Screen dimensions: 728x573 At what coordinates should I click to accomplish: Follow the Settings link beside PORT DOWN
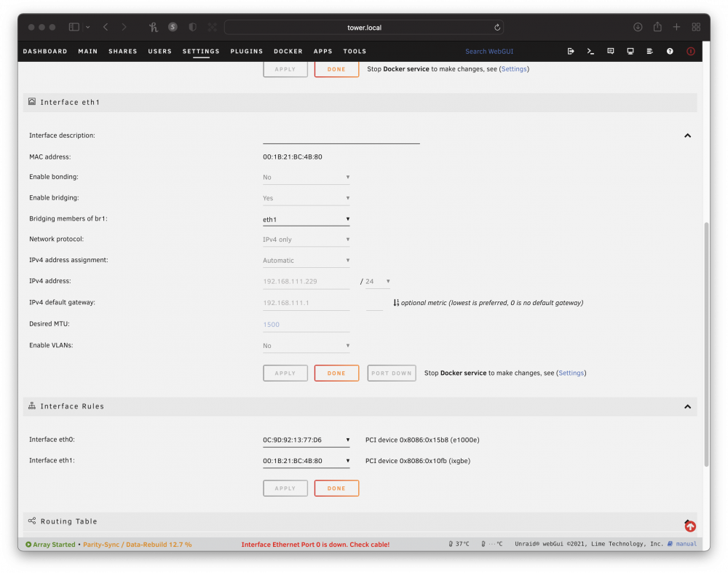pyautogui.click(x=571, y=373)
